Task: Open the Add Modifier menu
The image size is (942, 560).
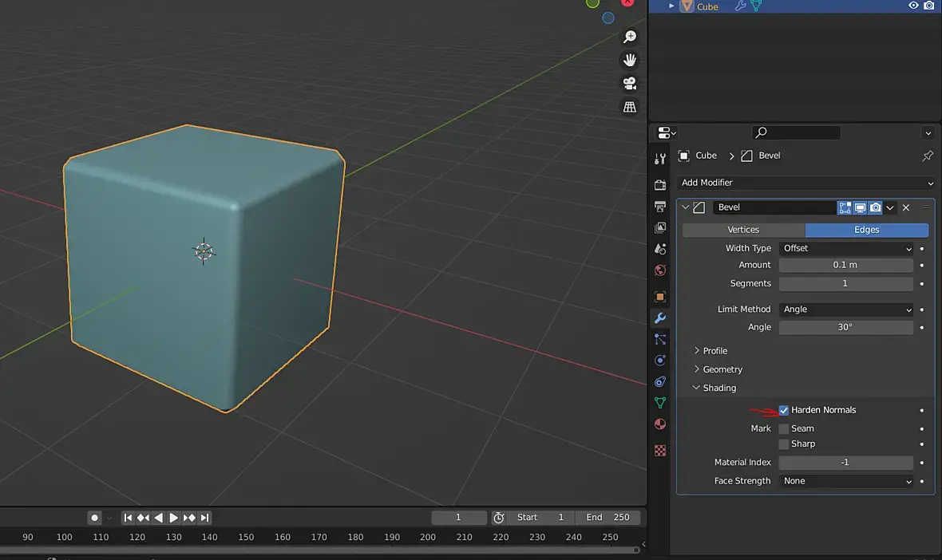Action: (805, 183)
